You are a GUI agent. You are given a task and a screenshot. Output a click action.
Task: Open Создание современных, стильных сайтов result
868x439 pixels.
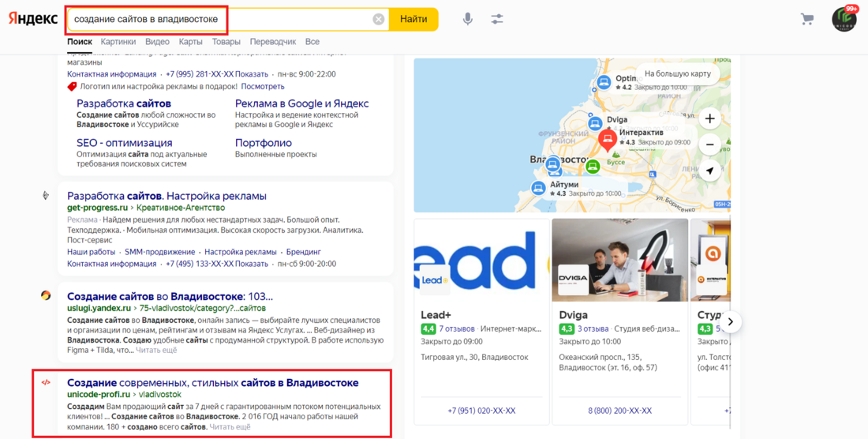pyautogui.click(x=212, y=382)
